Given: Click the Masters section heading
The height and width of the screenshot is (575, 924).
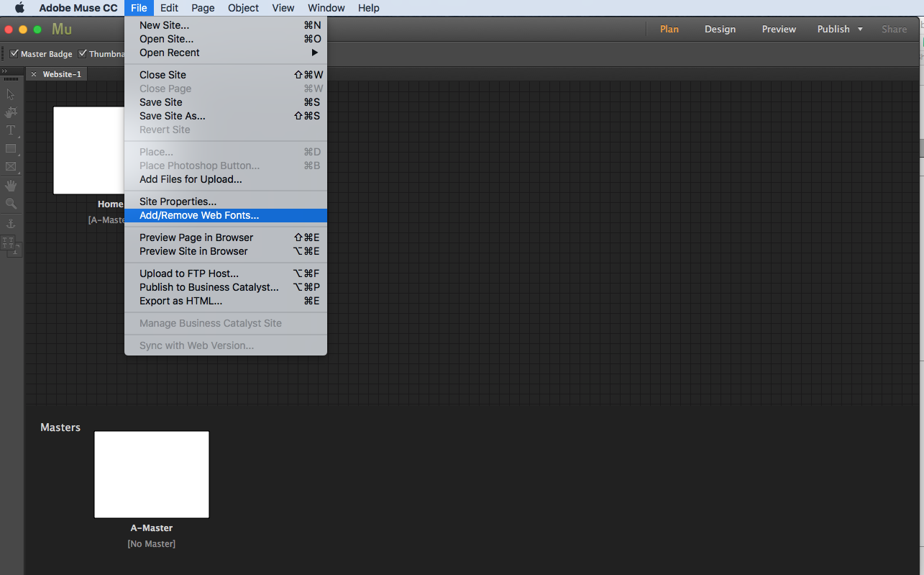Looking at the screenshot, I should pyautogui.click(x=60, y=427).
